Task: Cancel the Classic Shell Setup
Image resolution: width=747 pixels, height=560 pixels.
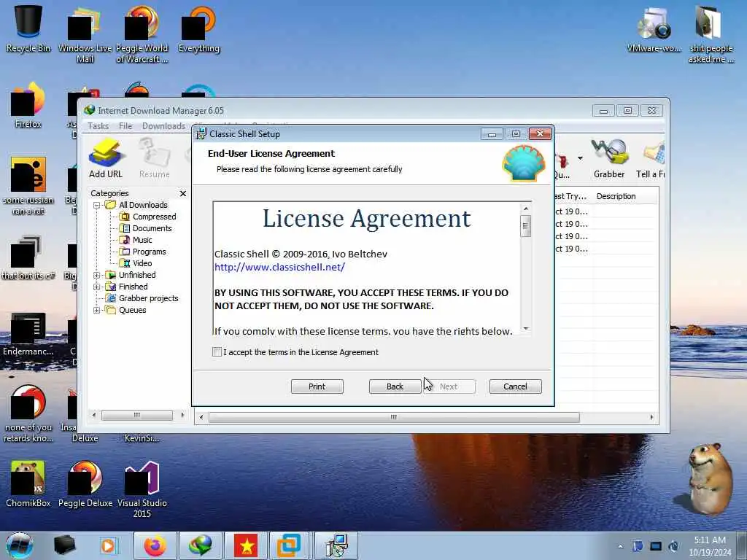Action: 516,386
